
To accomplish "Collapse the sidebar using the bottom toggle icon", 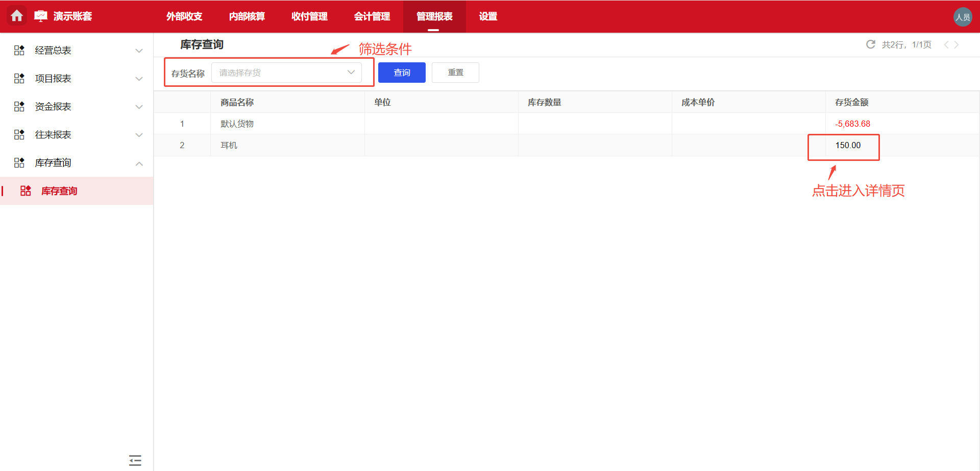I will point(135,460).
